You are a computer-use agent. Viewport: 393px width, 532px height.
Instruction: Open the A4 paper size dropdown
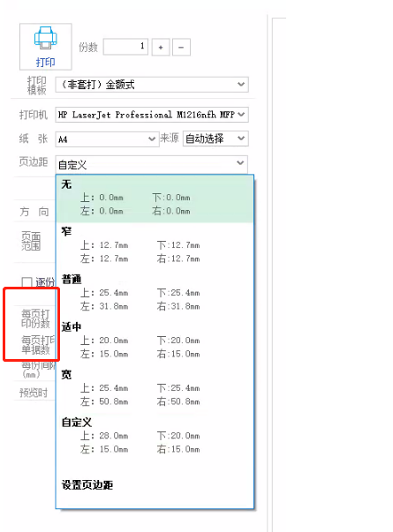point(107,139)
